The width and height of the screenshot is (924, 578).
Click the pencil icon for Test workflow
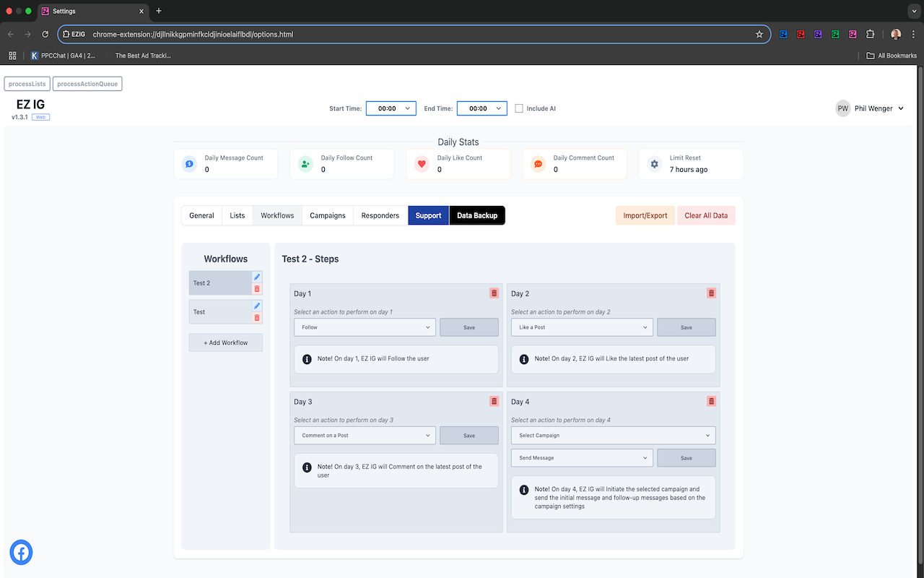[x=257, y=306]
